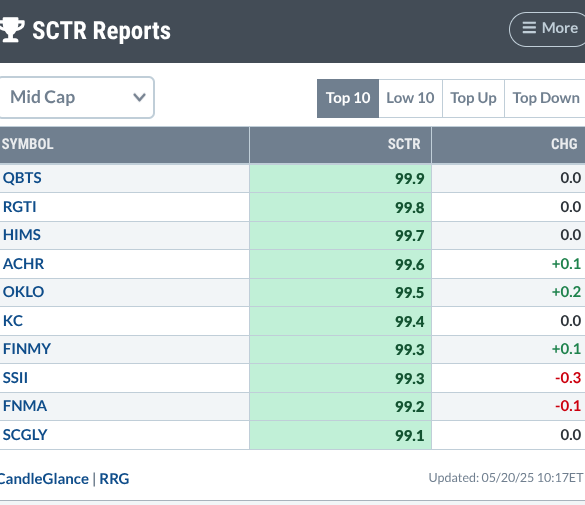Click the +0.1 change value for FINMY

click(566, 349)
